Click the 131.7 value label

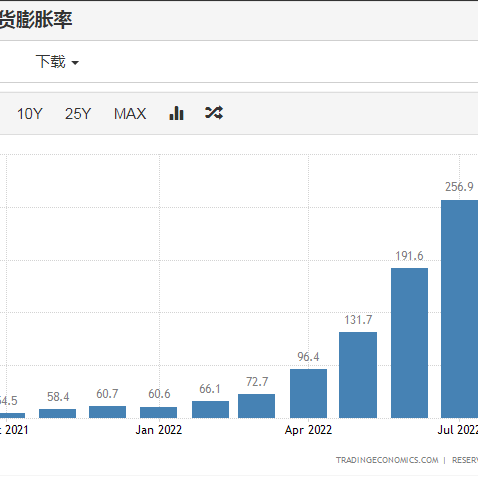(x=358, y=320)
